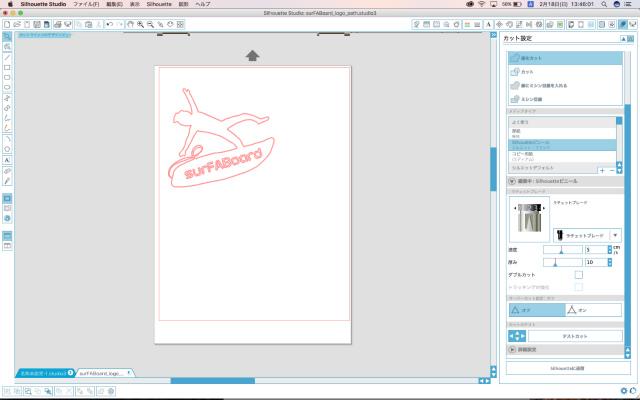The height and width of the screenshot is (400, 640).
Task: Select the Knife tool in the left toolbar
Action: click(7, 181)
